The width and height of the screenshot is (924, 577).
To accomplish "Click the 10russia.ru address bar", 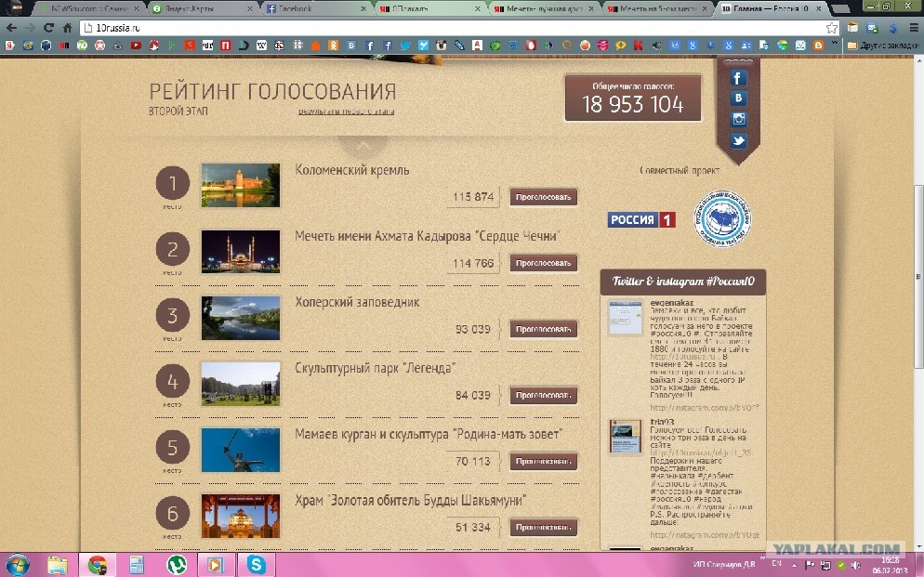I will point(446,28).
